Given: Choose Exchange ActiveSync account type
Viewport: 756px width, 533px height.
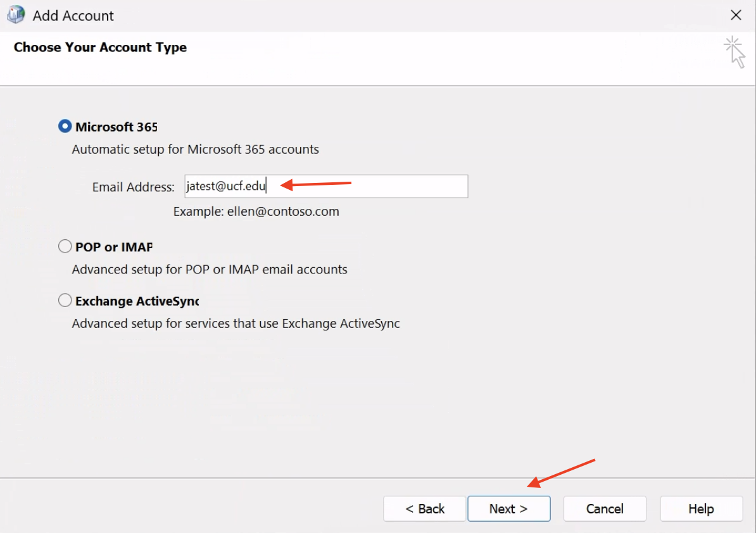Looking at the screenshot, I should click(x=65, y=301).
